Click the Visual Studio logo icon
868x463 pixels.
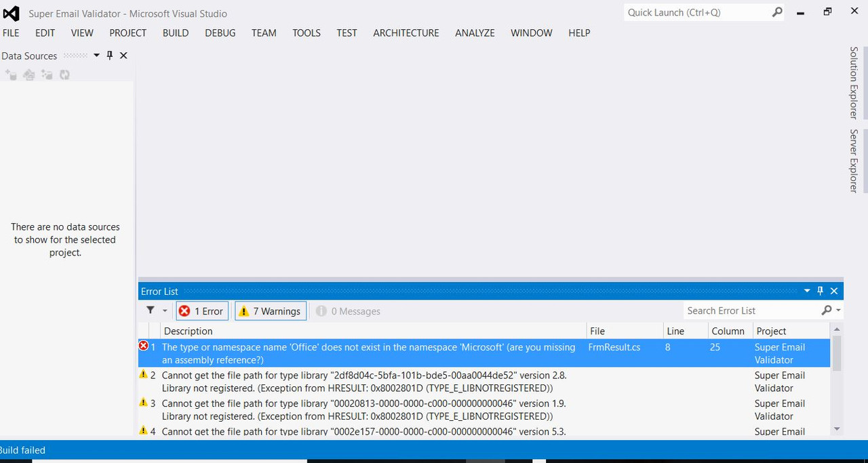11,13
